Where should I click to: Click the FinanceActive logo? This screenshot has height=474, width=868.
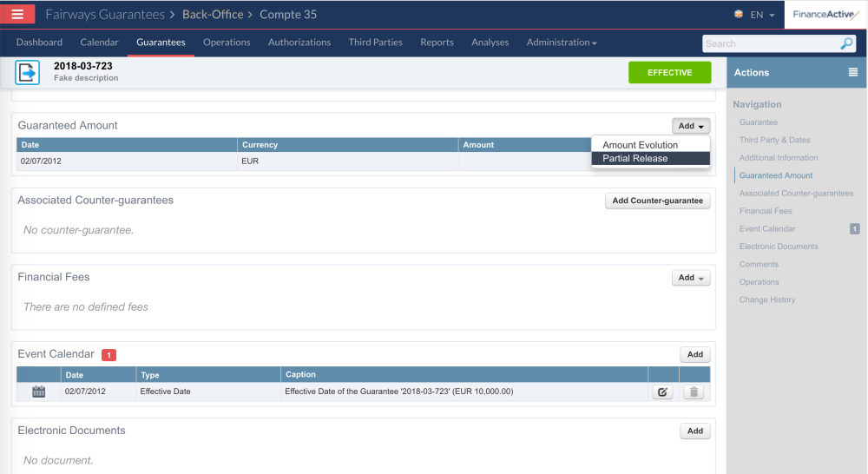click(x=825, y=15)
